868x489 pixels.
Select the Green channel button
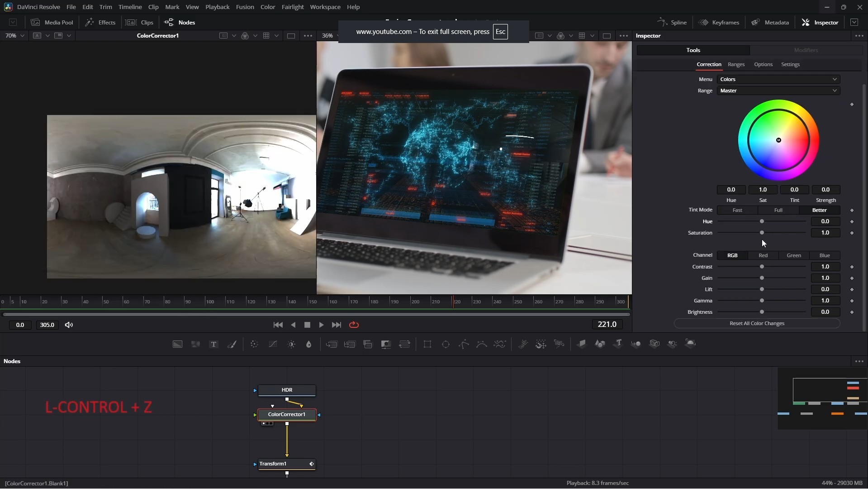793,255
